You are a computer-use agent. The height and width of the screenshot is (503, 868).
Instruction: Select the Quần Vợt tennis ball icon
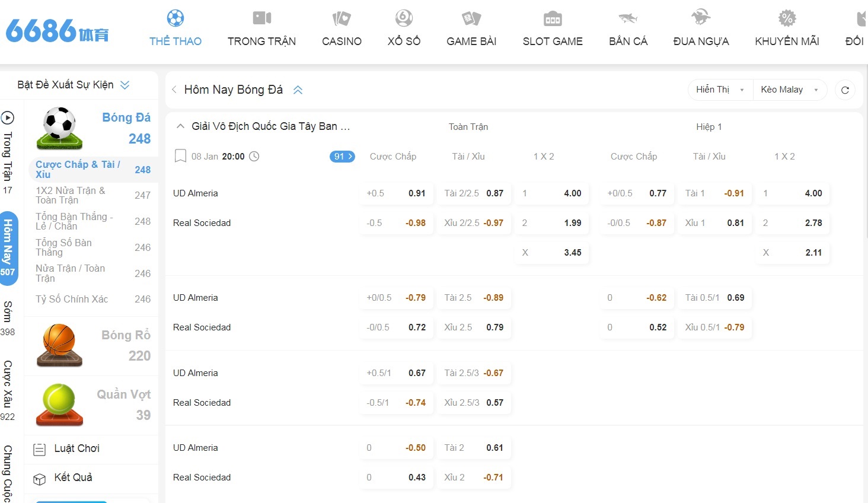[59, 405]
